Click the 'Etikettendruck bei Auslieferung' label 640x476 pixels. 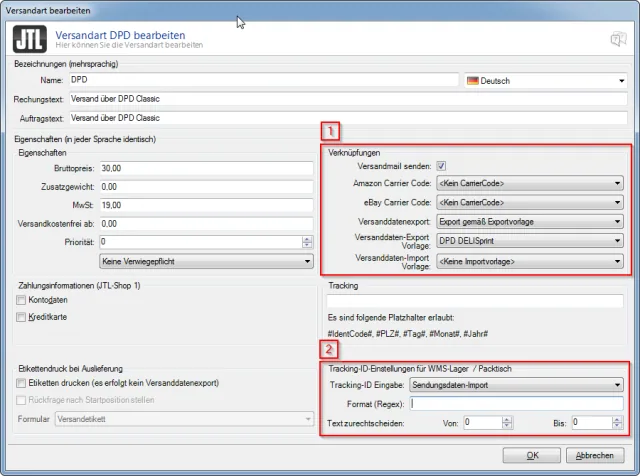click(x=70, y=369)
